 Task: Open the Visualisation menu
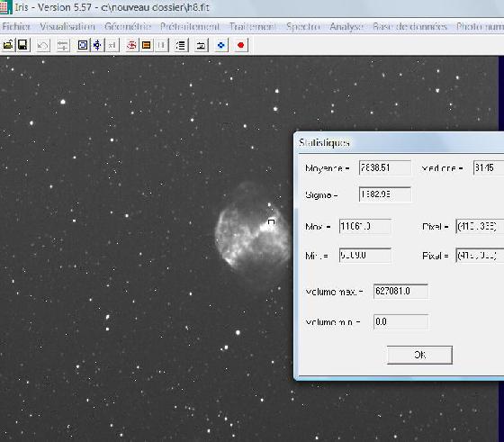(x=67, y=27)
